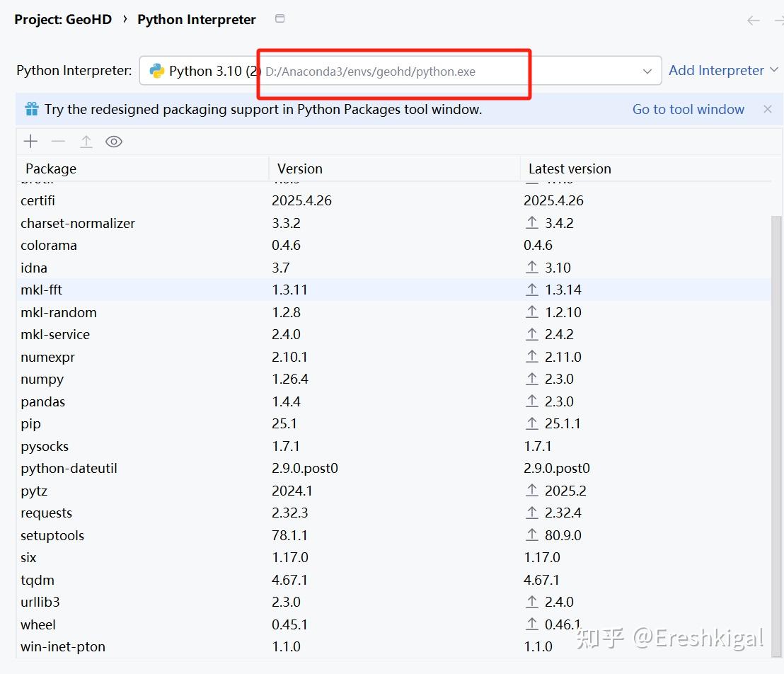
Task: Open the Python Interpreter dropdown
Action: pyautogui.click(x=647, y=71)
